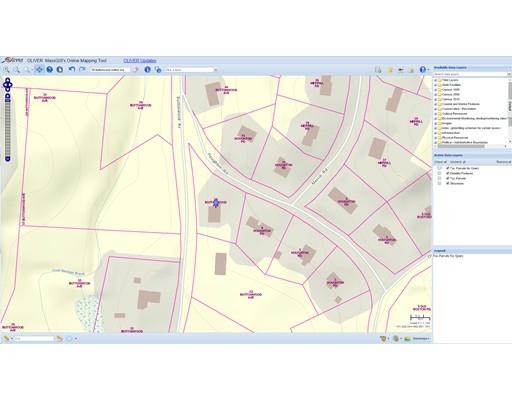Screen dimensions: 512x400
Task: Expand the Infrastructure folder
Action: click(436, 133)
